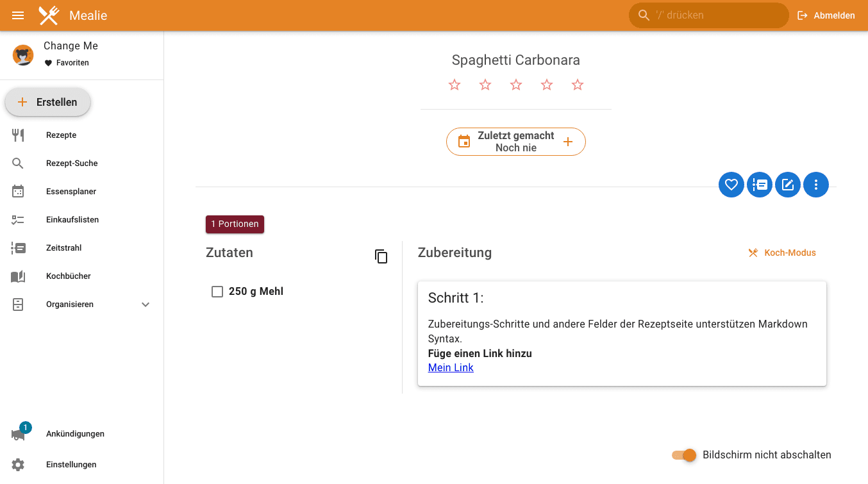Rate recipe one star
The image size is (868, 484).
point(455,85)
